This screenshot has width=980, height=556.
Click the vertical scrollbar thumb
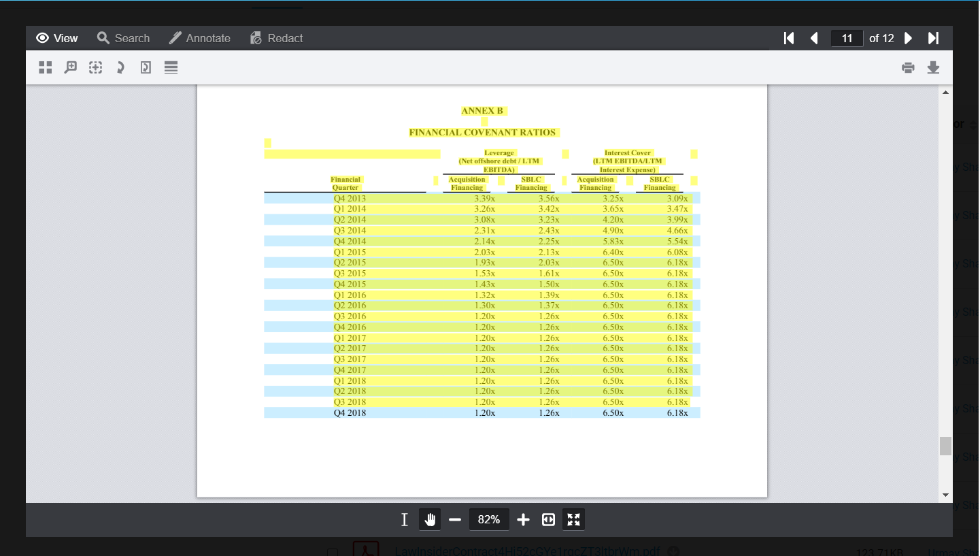946,446
